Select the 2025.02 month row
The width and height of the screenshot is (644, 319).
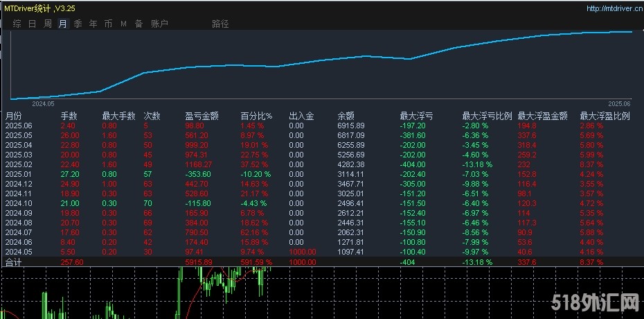coord(322,164)
